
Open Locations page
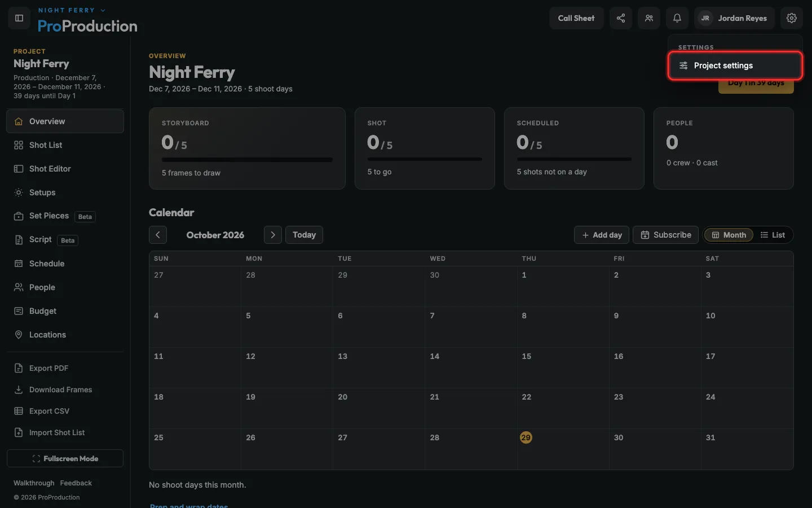coord(65,335)
